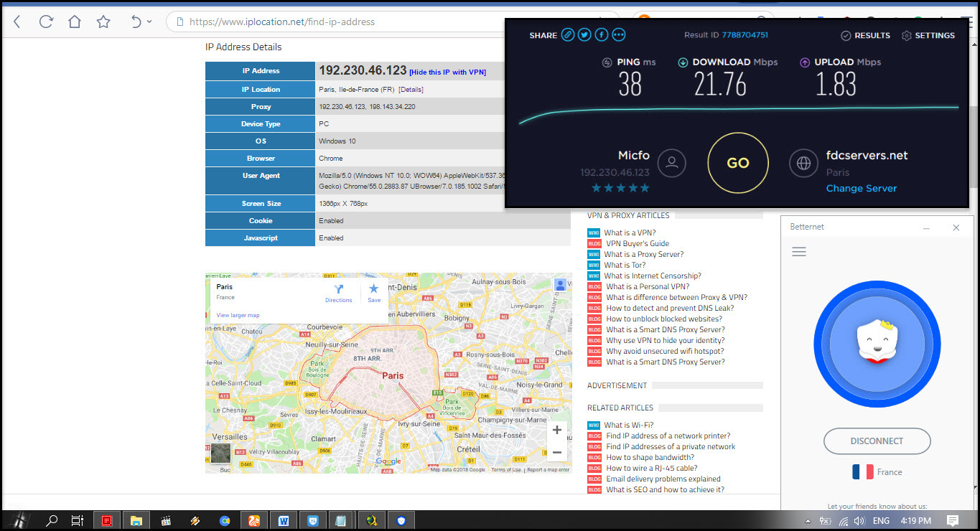
Task: Open more share options (three dots) in Speedtest
Action: click(x=618, y=34)
